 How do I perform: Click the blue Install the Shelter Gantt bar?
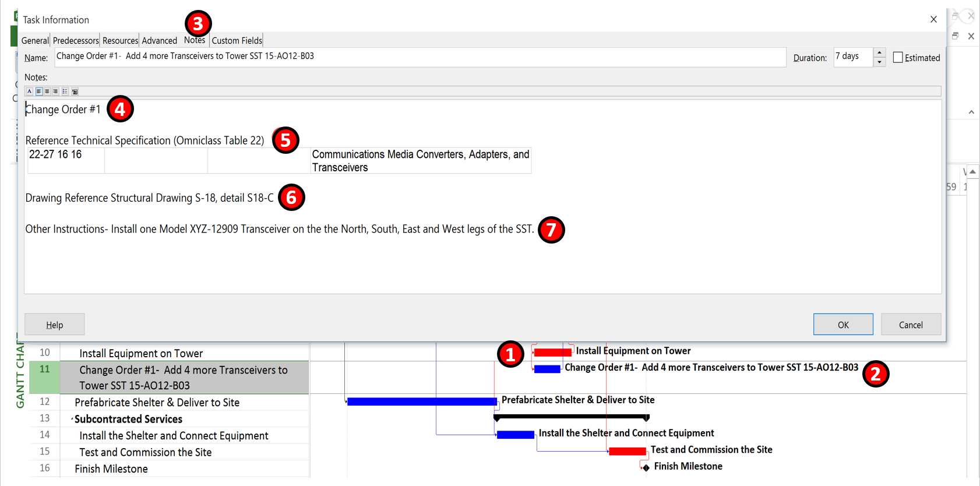[515, 435]
